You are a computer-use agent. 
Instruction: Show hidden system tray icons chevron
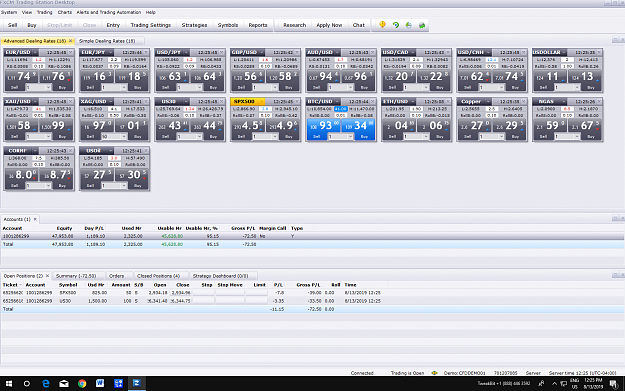click(554, 383)
